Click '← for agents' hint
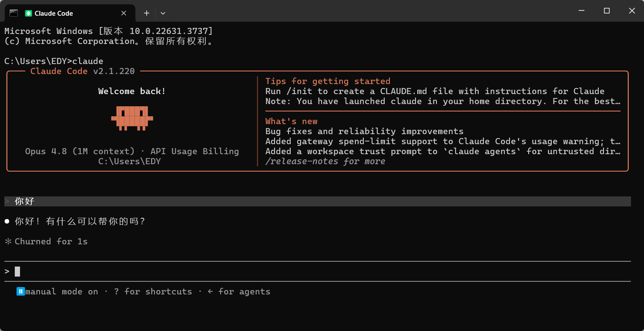This screenshot has width=644, height=331. pos(239,291)
